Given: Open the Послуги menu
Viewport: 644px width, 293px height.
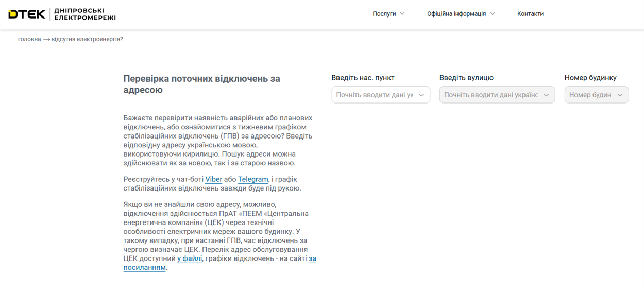Looking at the screenshot, I should coord(384,14).
